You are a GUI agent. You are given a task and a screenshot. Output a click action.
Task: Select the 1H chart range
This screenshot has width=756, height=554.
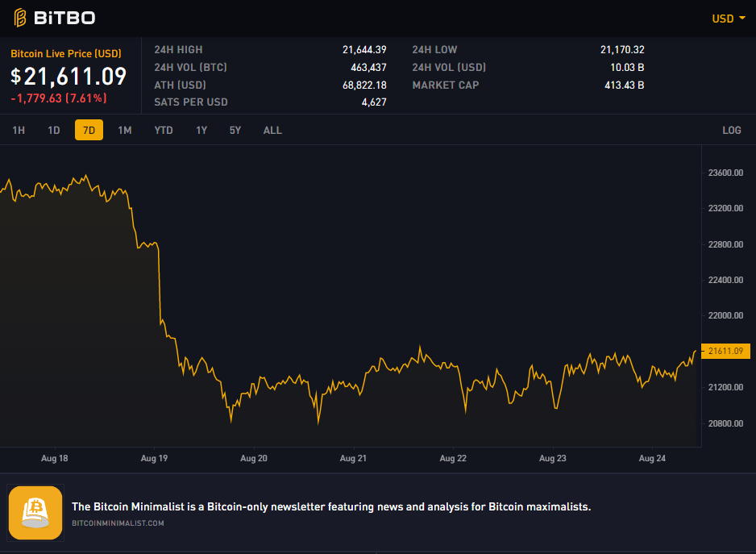[x=19, y=131]
